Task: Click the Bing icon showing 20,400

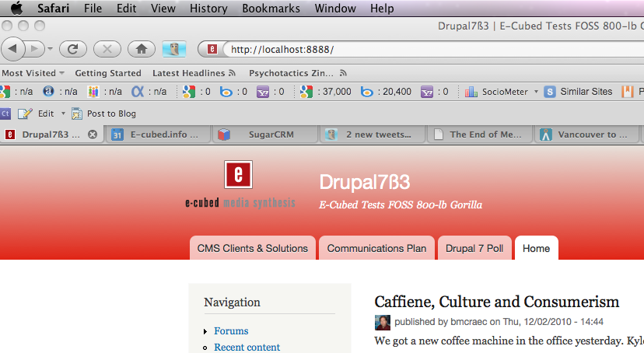Action: click(x=367, y=92)
